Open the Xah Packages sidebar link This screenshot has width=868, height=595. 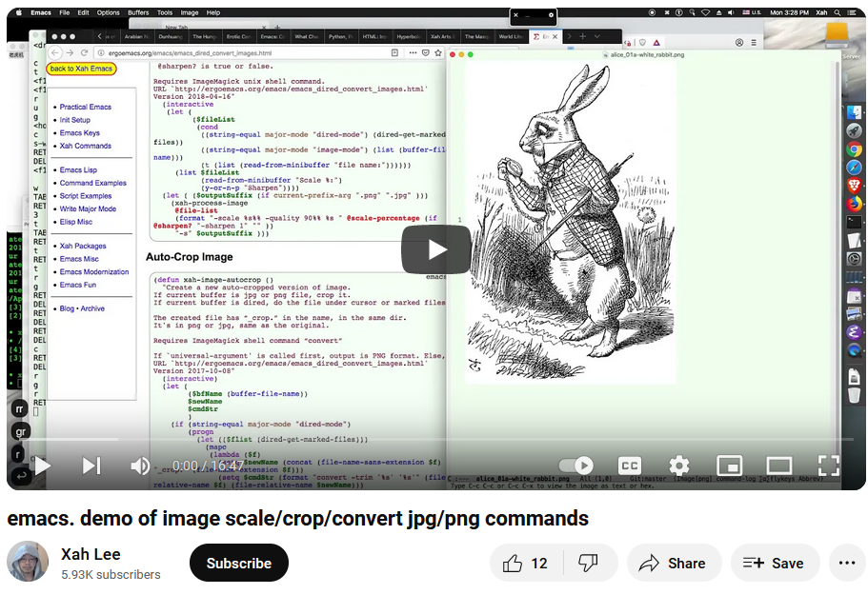coord(83,246)
